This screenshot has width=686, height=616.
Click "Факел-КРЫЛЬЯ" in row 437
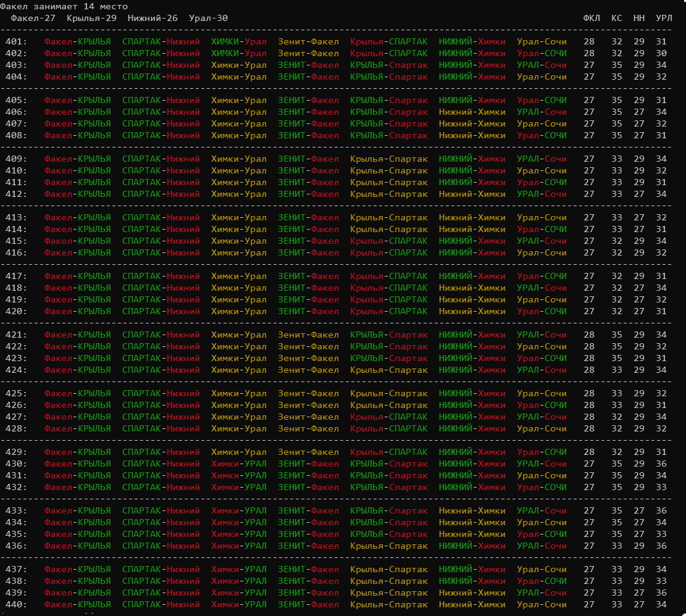click(x=77, y=570)
